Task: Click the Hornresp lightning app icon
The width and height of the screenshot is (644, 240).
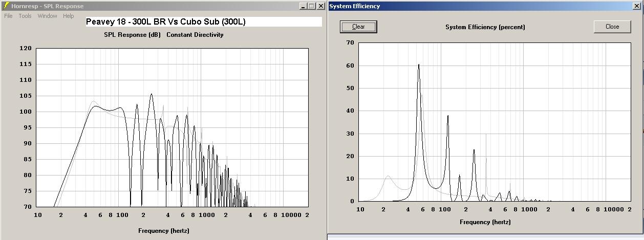Action: 6,6
